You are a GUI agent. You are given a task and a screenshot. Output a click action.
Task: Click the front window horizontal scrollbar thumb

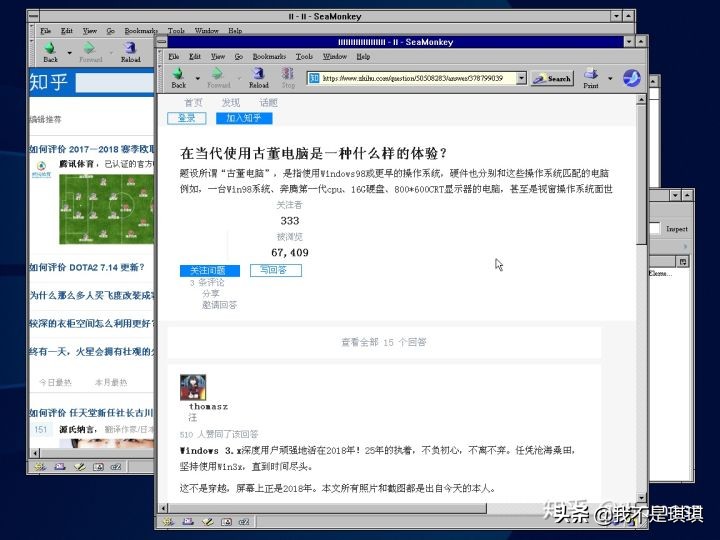pyautogui.click(x=327, y=508)
